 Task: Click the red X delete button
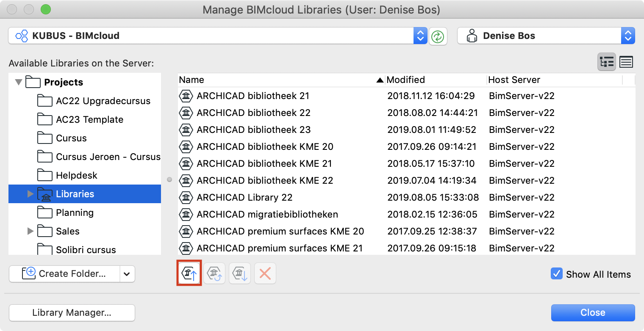point(265,273)
